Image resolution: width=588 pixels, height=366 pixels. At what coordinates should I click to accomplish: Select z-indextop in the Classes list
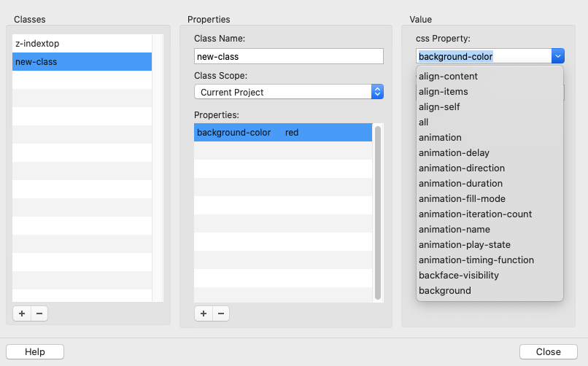82,44
